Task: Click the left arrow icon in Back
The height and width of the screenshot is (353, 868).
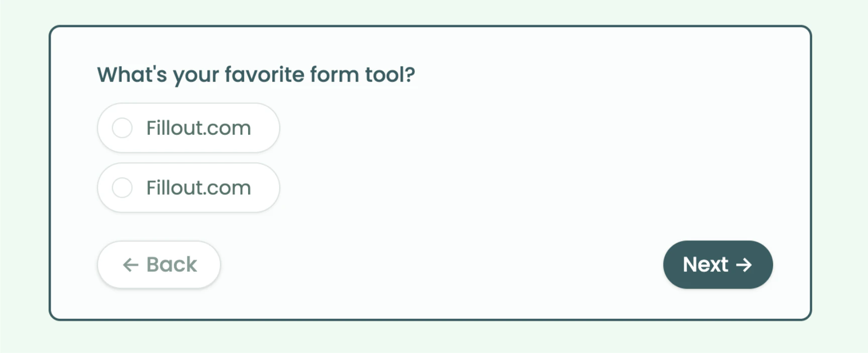Action: tap(131, 265)
